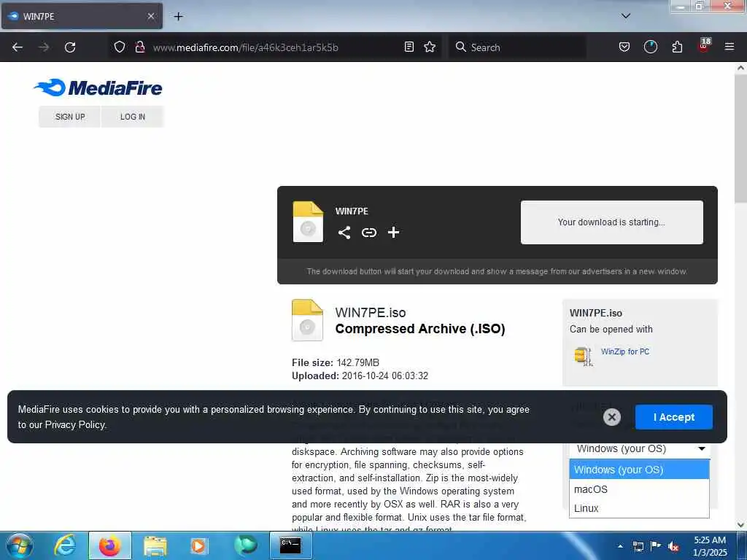
Task: Click the page scrollbar up arrow
Action: [740, 68]
